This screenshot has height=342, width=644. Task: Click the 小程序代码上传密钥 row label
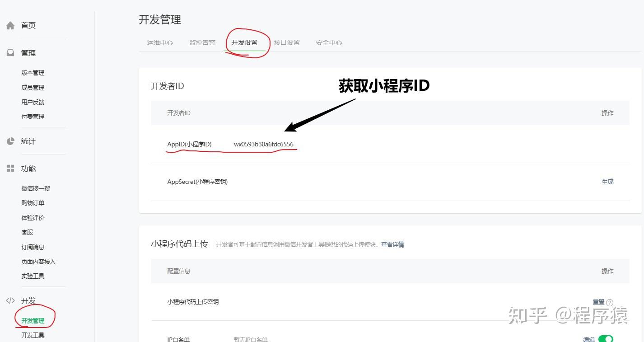point(193,302)
